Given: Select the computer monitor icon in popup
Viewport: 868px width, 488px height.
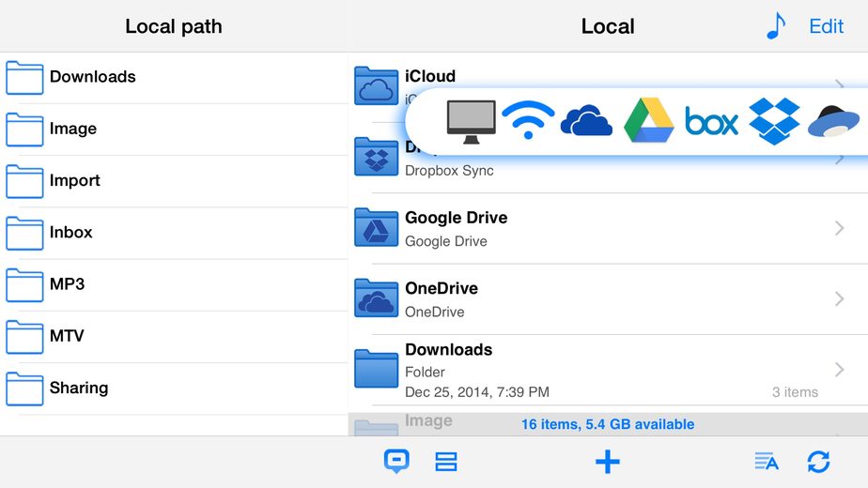Looking at the screenshot, I should pyautogui.click(x=471, y=122).
